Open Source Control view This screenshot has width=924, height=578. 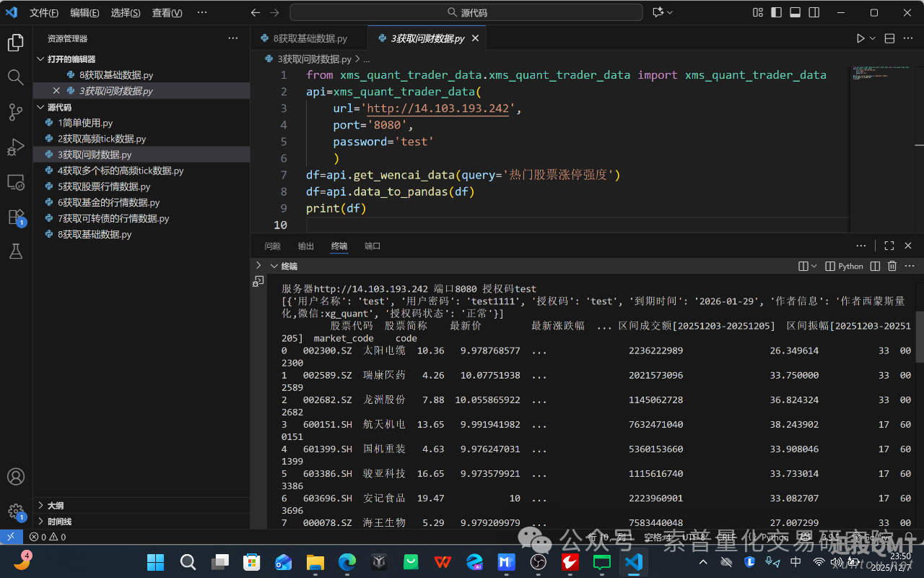point(16,112)
